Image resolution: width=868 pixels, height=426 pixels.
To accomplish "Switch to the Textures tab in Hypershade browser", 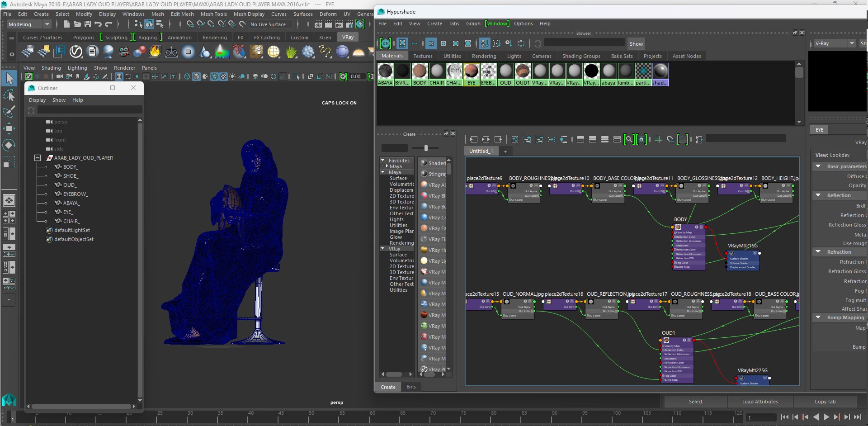I will 423,56.
